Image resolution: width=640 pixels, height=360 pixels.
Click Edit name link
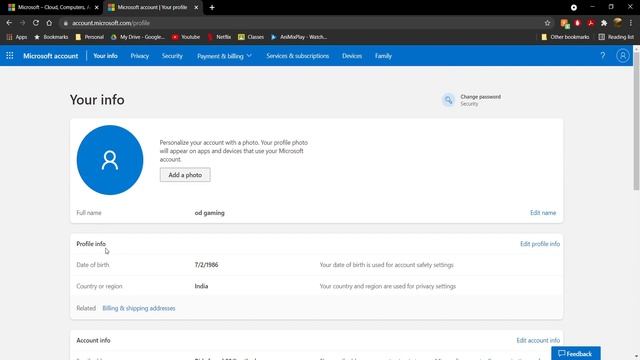pyautogui.click(x=543, y=213)
